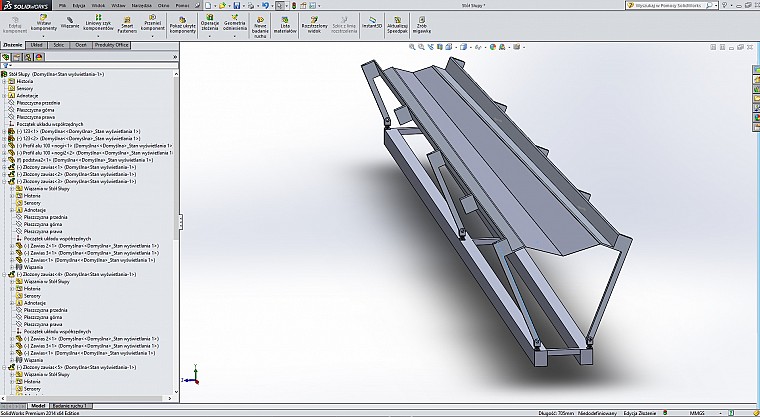Select the Model tab at bottom

click(x=38, y=405)
